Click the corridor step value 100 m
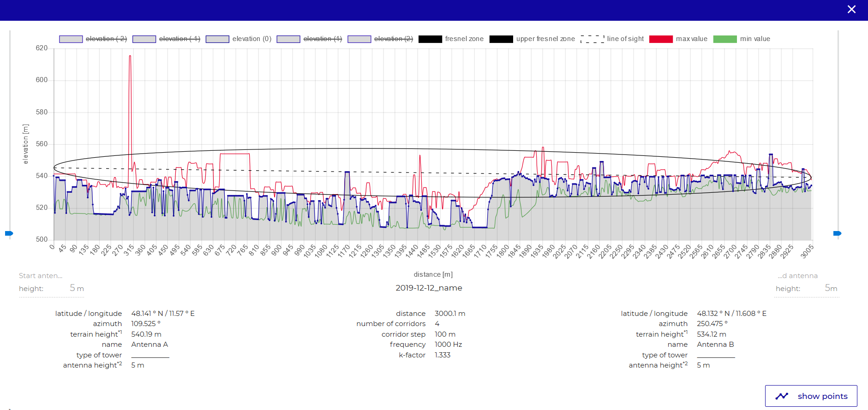 [x=445, y=334]
